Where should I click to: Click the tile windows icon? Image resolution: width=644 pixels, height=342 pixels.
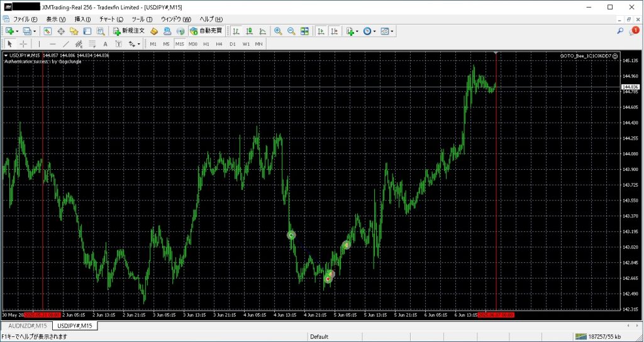click(x=304, y=31)
